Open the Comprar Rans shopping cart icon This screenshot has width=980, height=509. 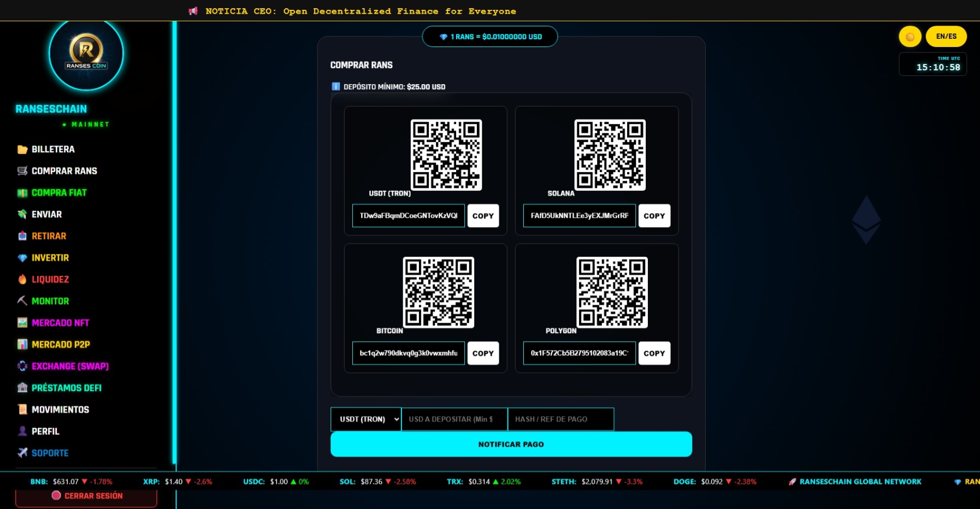tap(22, 170)
